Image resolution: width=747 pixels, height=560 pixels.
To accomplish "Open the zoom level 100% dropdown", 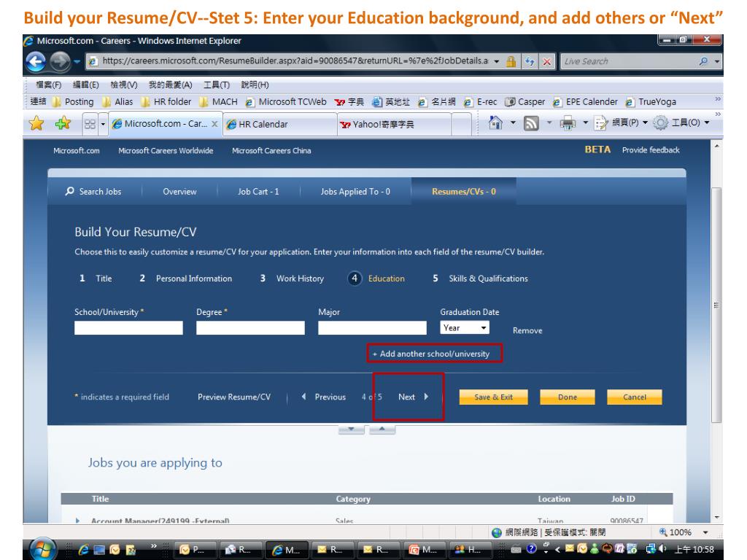I will click(x=705, y=532).
